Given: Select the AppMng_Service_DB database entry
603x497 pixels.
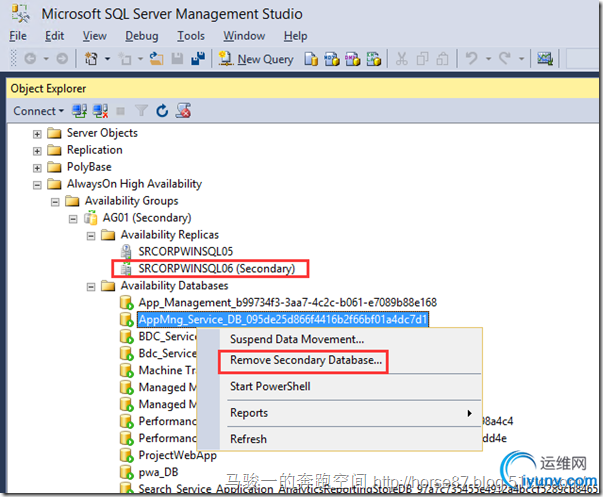Looking at the screenshot, I should pyautogui.click(x=283, y=319).
